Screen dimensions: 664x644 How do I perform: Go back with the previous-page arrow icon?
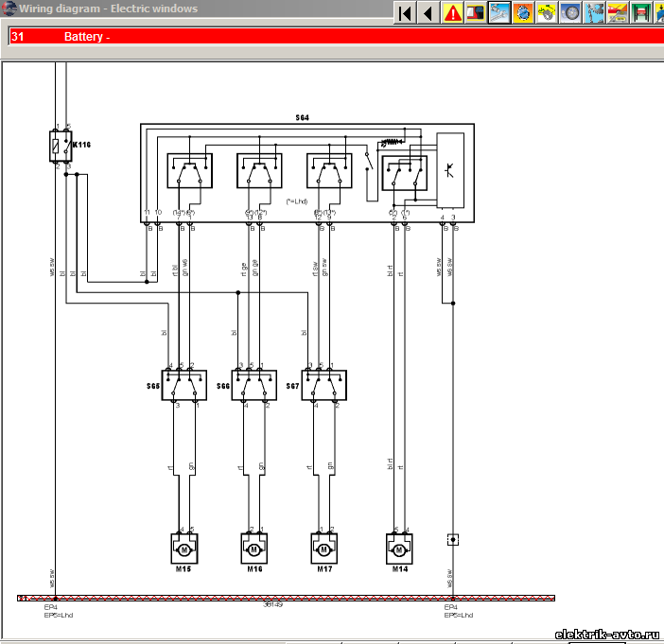click(428, 13)
